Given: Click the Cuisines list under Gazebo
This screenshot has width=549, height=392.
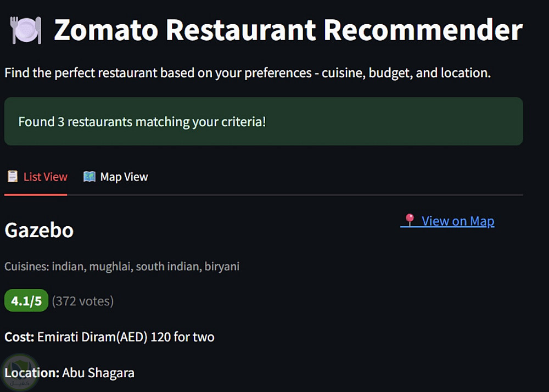Looking at the screenshot, I should (x=122, y=267).
